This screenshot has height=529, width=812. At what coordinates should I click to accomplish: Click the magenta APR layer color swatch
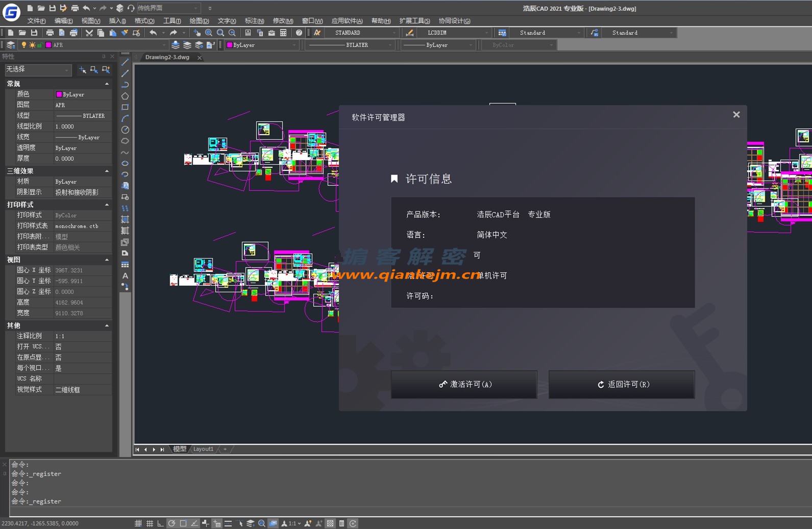48,45
